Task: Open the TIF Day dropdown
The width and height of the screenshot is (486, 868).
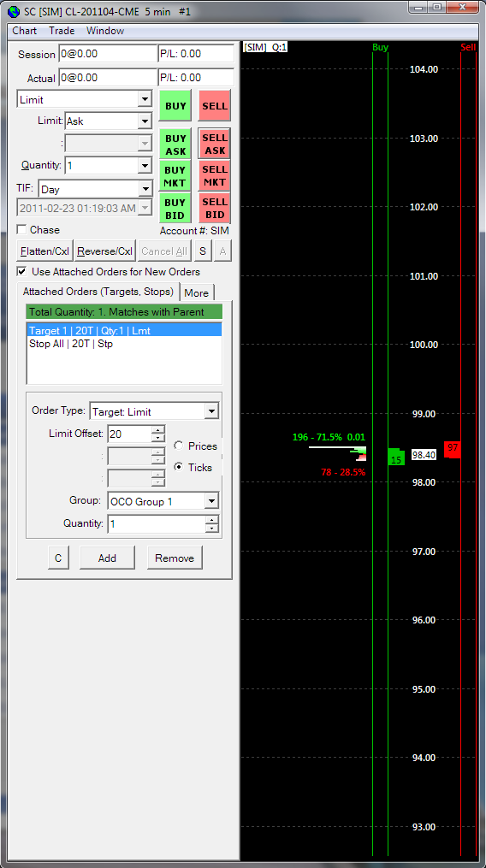Action: pos(145,189)
